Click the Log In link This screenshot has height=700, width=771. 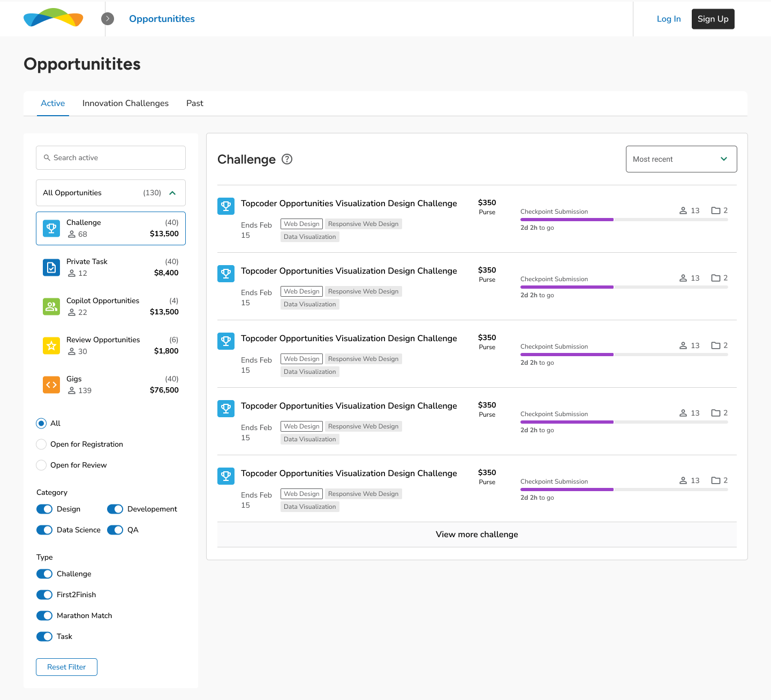coord(669,19)
